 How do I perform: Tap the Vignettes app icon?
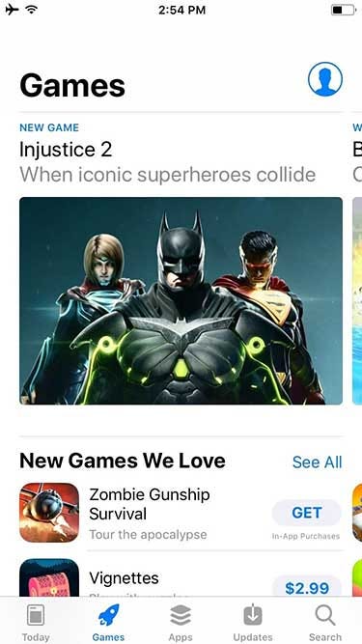click(49, 577)
